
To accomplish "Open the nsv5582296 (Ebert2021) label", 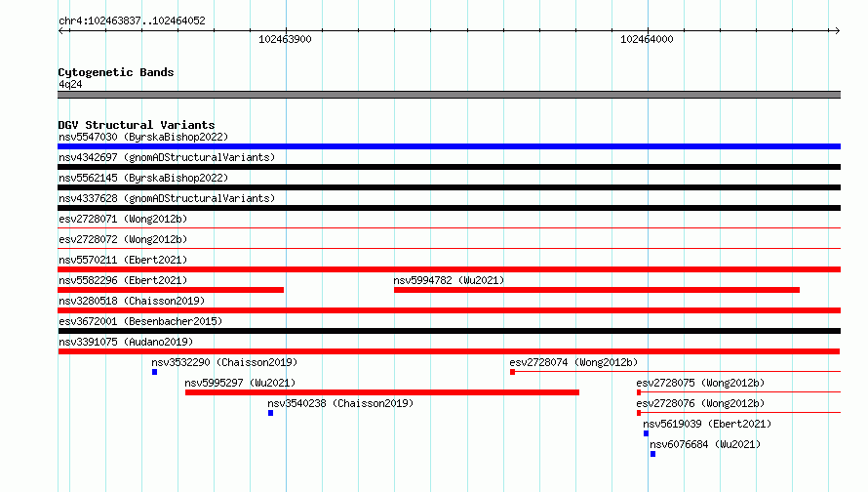I will tap(123, 280).
